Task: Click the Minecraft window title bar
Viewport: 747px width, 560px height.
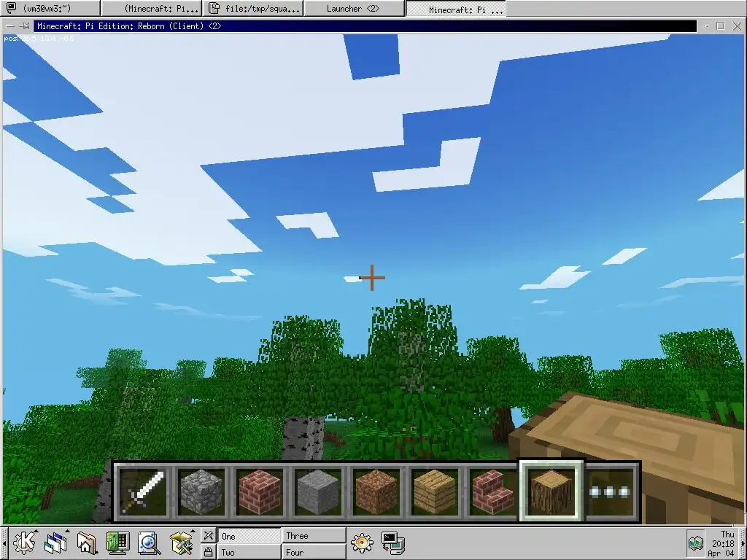Action: pyautogui.click(x=365, y=26)
